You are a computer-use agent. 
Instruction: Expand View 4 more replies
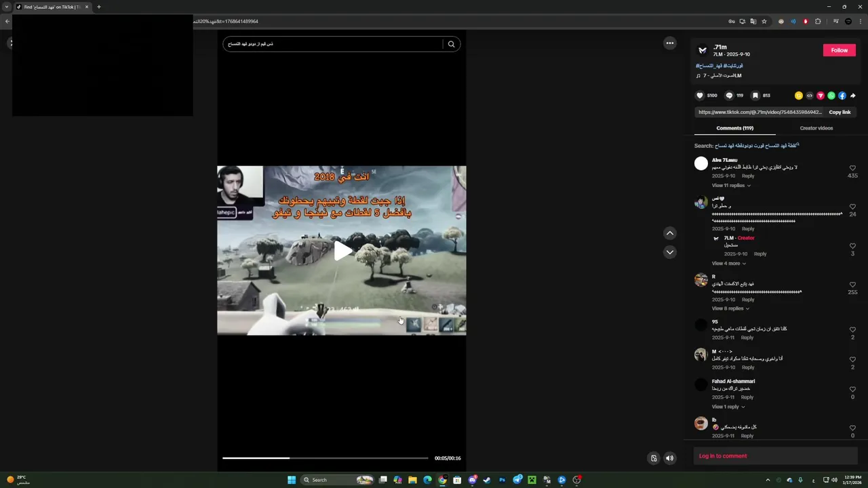coord(728,263)
